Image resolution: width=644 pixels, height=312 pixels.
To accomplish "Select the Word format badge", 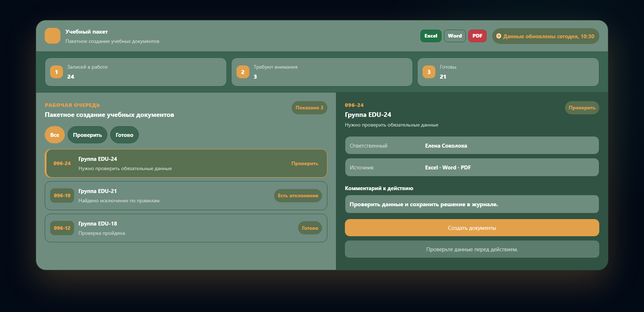I will coord(455,36).
